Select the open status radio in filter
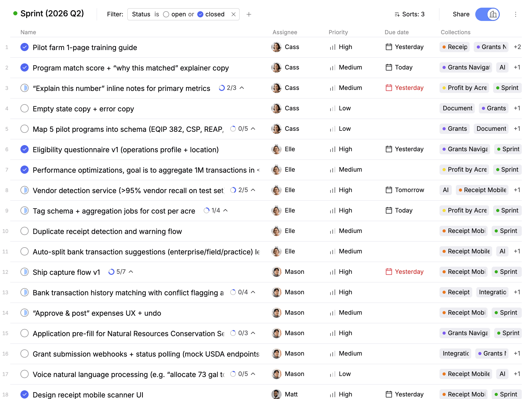Image resolution: width=532 pixels, height=399 pixels. coord(166,14)
